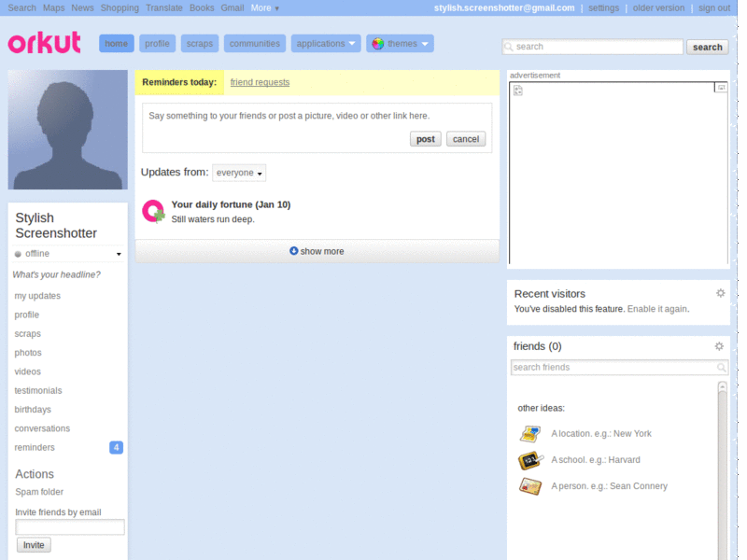The width and height of the screenshot is (747, 560).
Task: Open the Updates from everyone dropdown
Action: pyautogui.click(x=239, y=173)
